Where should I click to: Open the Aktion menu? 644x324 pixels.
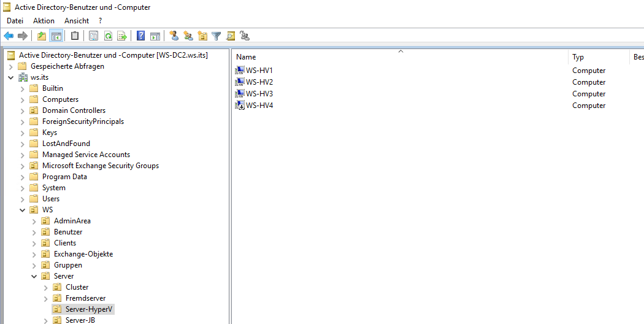(44, 21)
